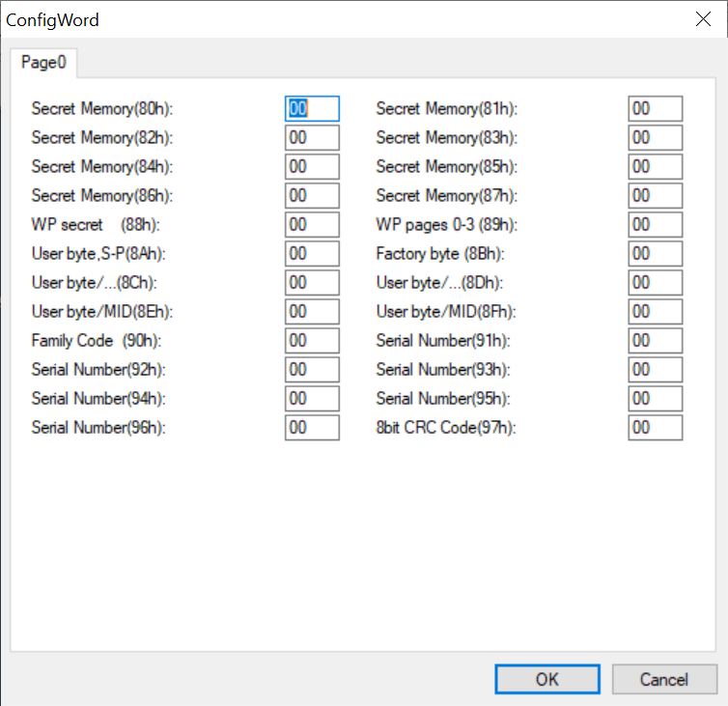Image resolution: width=728 pixels, height=706 pixels.
Task: Edit the 8bit CRC Code(97h) value
Action: click(x=656, y=428)
